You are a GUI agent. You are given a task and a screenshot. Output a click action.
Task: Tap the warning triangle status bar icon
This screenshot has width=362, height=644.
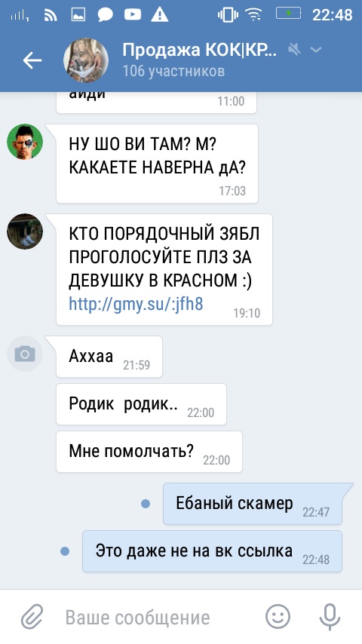click(x=159, y=15)
